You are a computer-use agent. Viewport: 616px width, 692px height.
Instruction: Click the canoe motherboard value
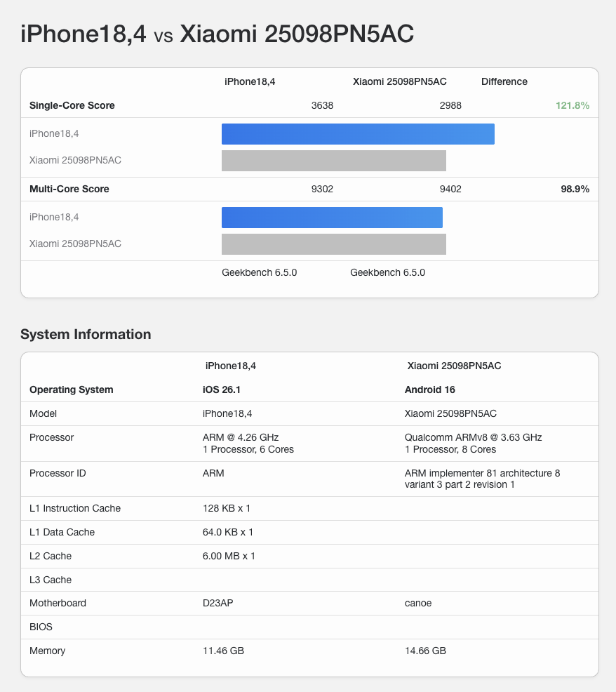click(418, 603)
